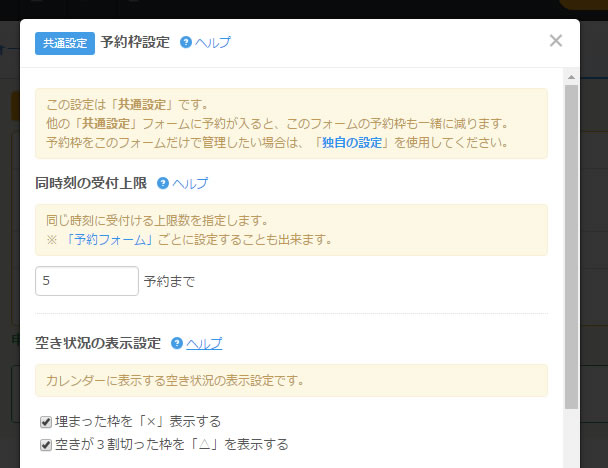
Task: Click the scrollbar up arrow in the dialog
Action: point(571,77)
